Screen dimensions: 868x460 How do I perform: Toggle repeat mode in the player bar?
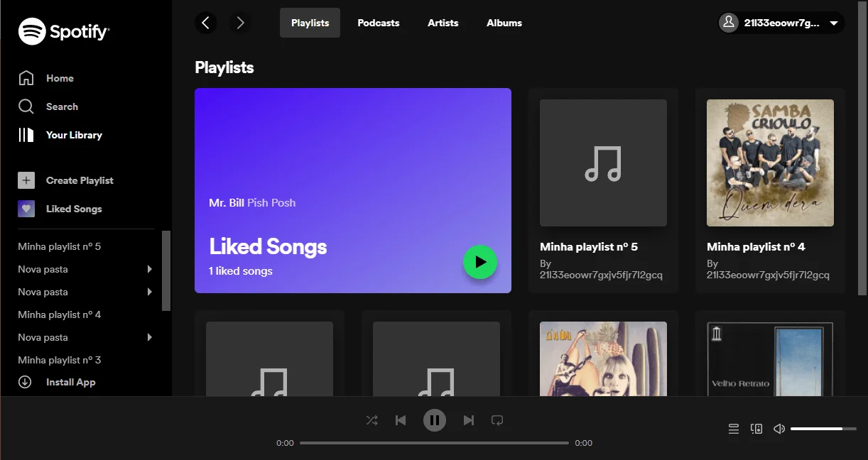coord(497,420)
